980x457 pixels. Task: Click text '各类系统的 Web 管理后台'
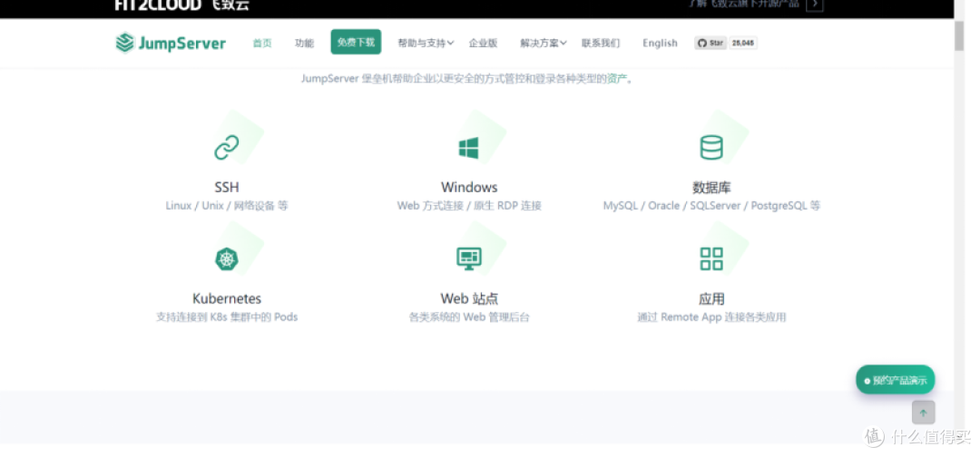[469, 317]
